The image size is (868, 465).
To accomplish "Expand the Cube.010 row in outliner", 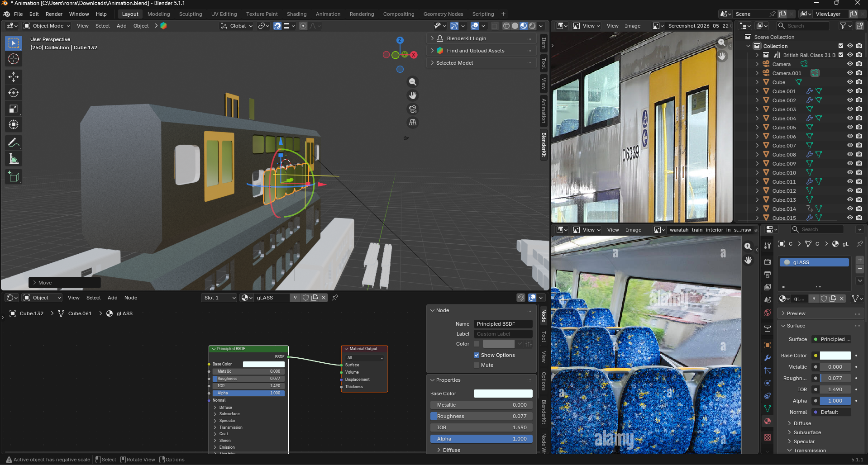I will (758, 173).
